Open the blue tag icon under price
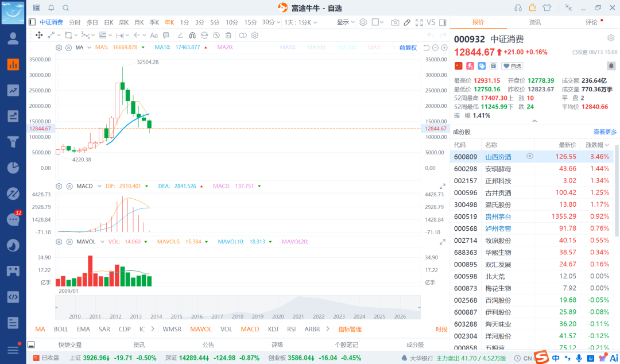 tap(482, 66)
